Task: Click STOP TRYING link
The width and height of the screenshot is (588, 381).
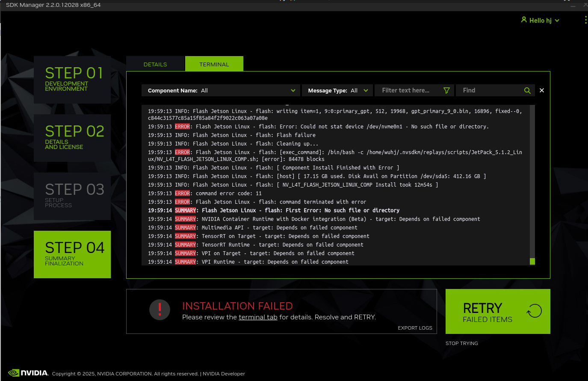Action: click(x=462, y=343)
